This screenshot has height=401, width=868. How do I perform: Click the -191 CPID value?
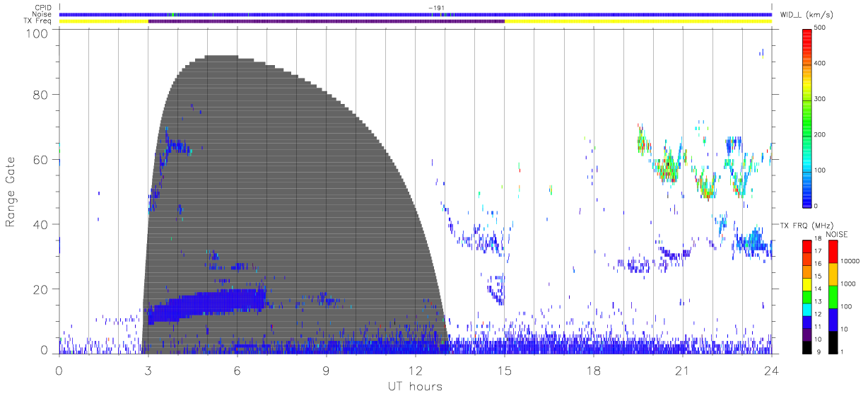pyautogui.click(x=435, y=8)
